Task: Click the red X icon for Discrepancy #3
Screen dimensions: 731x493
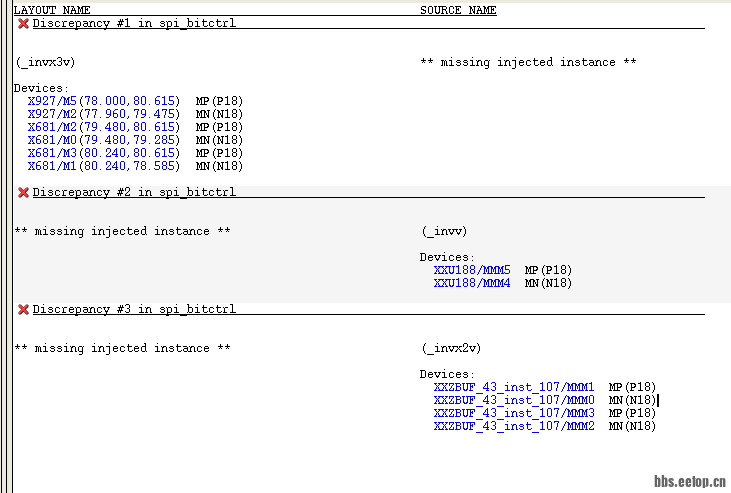Action: pos(23,310)
